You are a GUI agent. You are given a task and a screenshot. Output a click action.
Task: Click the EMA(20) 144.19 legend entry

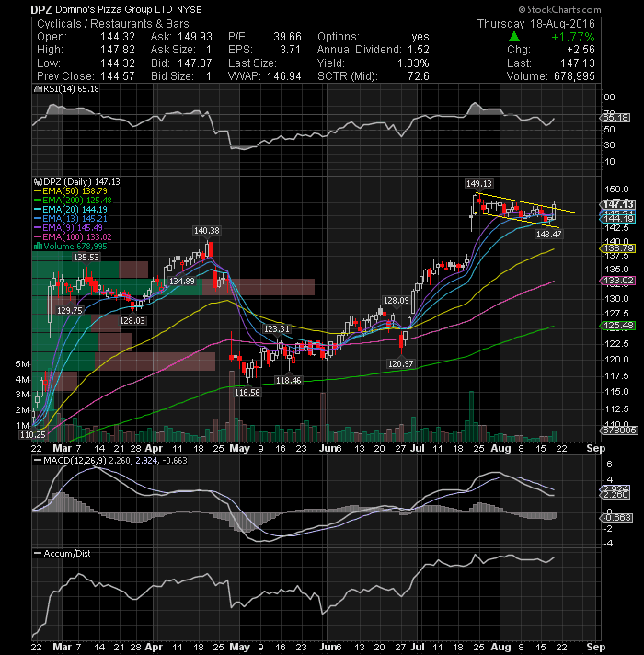pyautogui.click(x=70, y=209)
